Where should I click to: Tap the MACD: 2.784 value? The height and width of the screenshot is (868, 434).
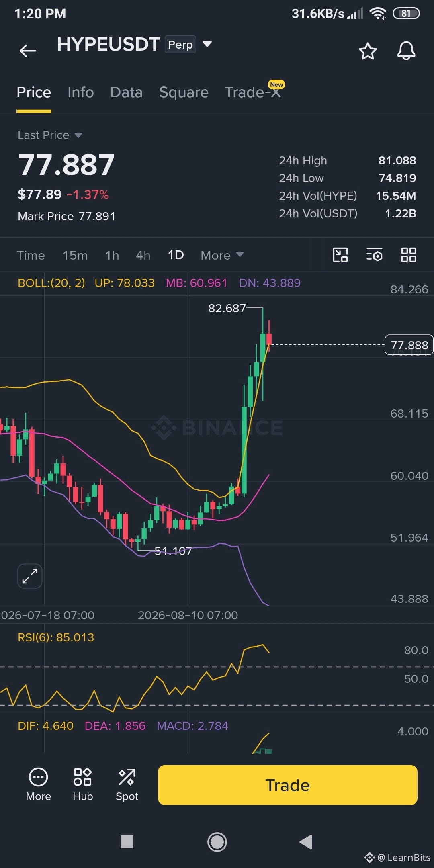pos(192,726)
